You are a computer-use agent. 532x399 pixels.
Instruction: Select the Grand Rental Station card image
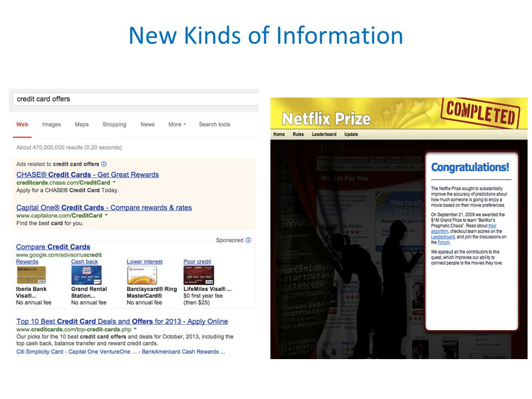click(86, 275)
